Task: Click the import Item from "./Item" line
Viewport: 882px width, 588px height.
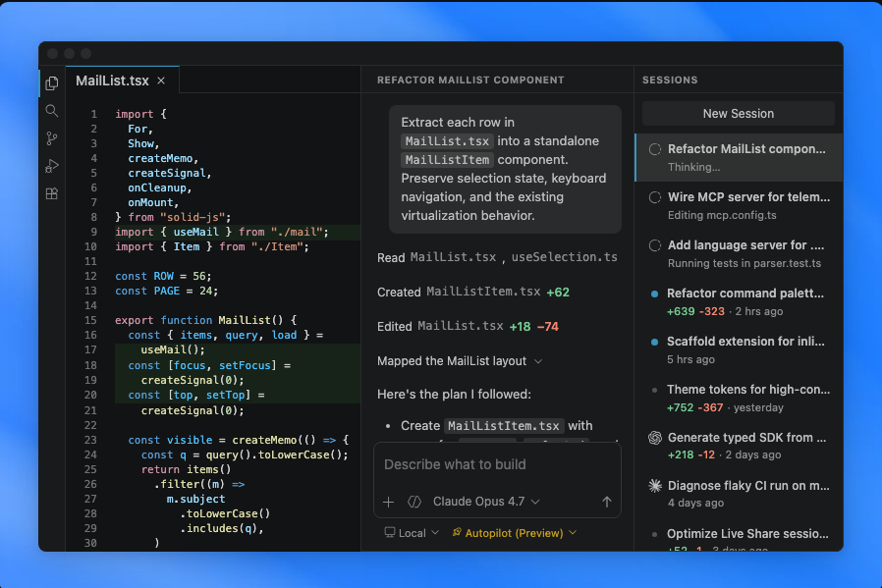Action: point(212,246)
